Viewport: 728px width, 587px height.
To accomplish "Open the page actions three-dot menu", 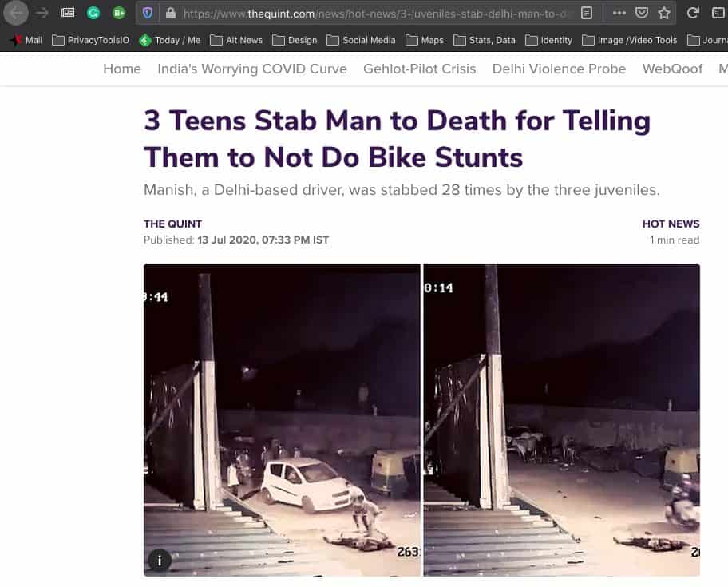I will click(x=619, y=13).
